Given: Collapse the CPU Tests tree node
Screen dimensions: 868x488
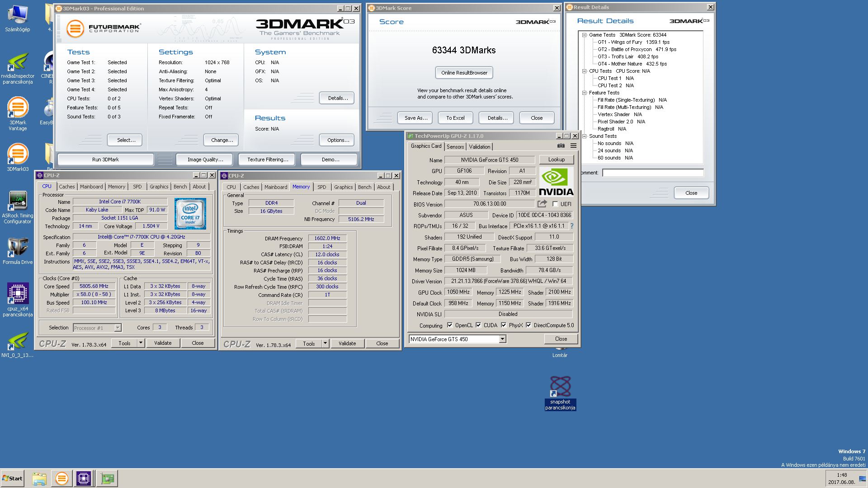Looking at the screenshot, I should click(585, 71).
